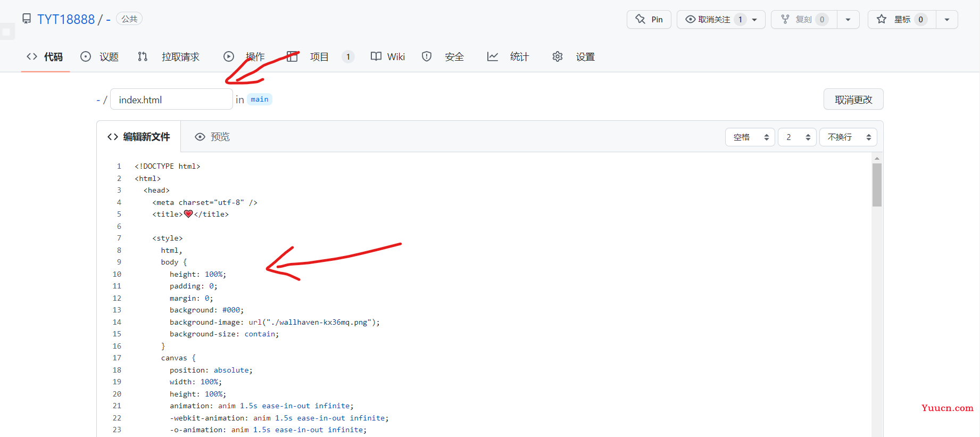Click the settings gear icon
Image resolution: width=980 pixels, height=437 pixels.
tap(558, 56)
